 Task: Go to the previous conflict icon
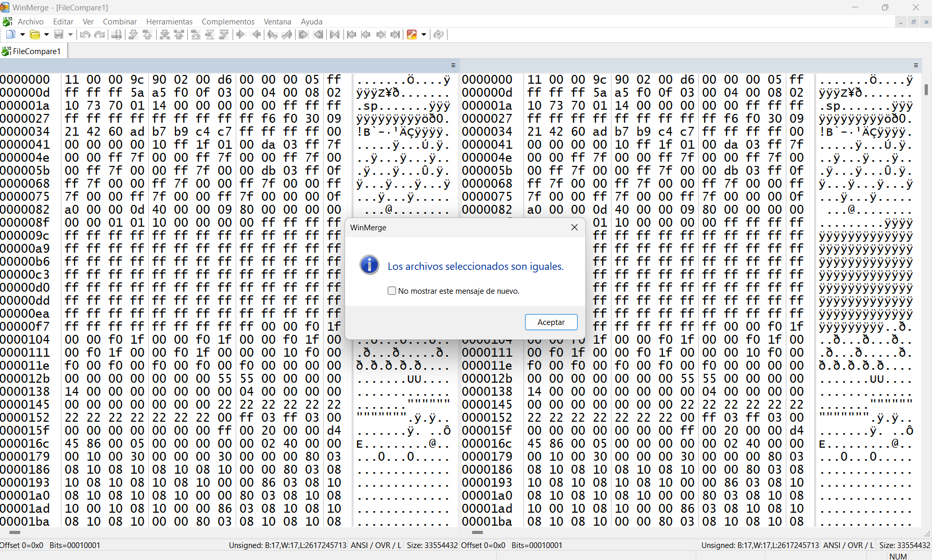click(x=179, y=34)
